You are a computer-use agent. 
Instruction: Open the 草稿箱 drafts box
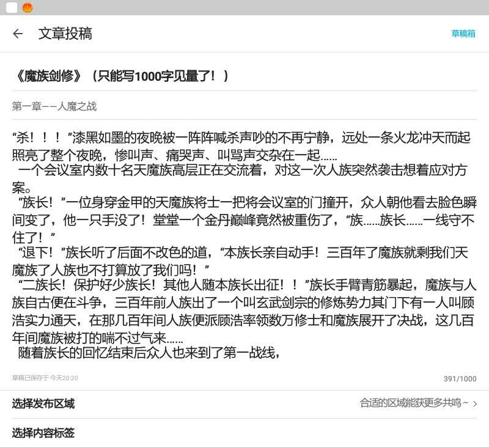pyautogui.click(x=463, y=34)
